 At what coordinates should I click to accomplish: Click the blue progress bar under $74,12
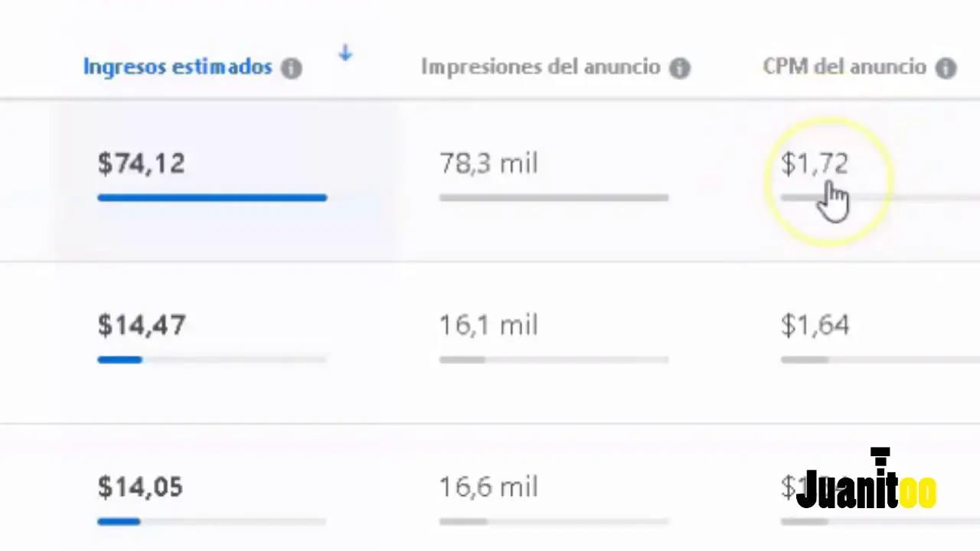(212, 198)
